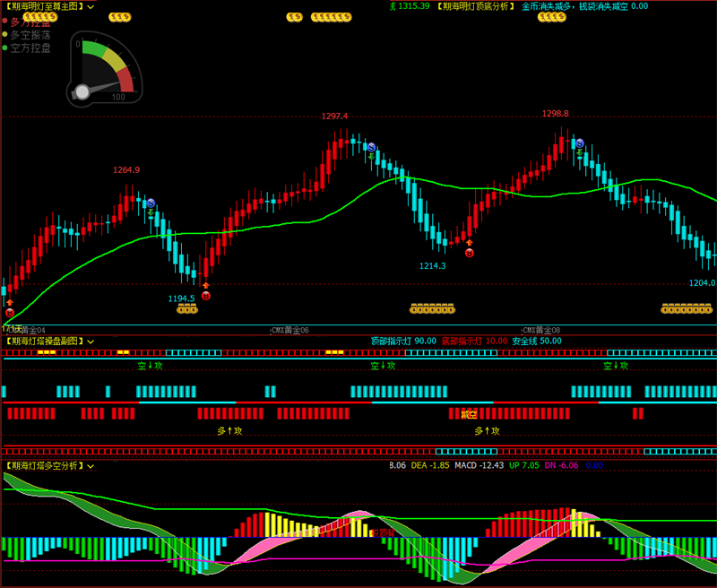
Task: Open the 期海明灯至尊主图 indicator dropdown arrow
Action: click(x=91, y=7)
